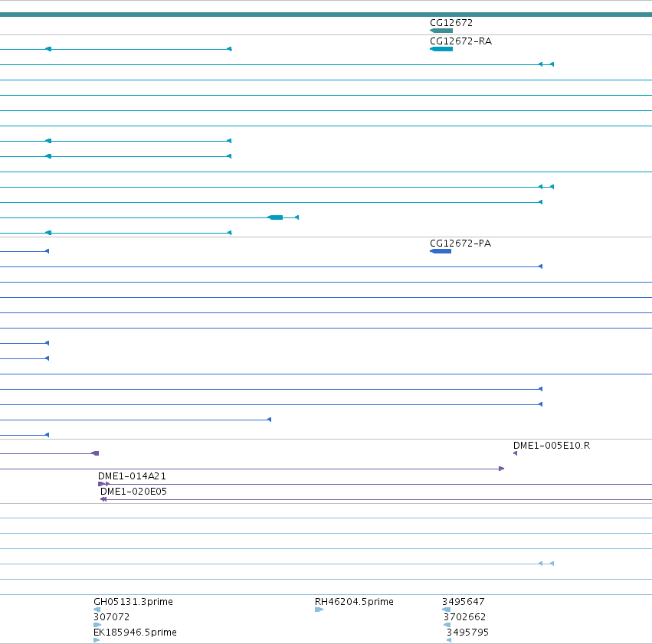652x644 pixels.
Task: Open the GH05131.3prime feature
Action: [x=97, y=610]
